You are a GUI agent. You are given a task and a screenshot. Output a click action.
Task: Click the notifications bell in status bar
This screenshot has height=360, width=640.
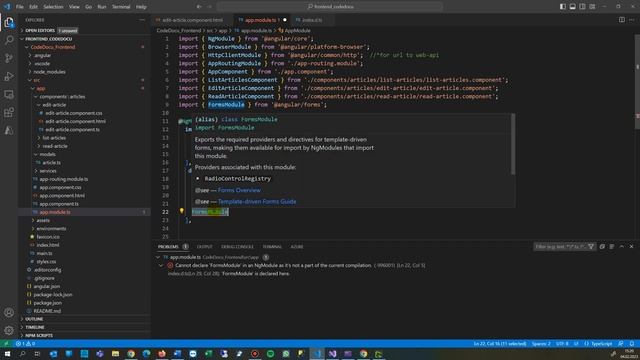point(631,344)
